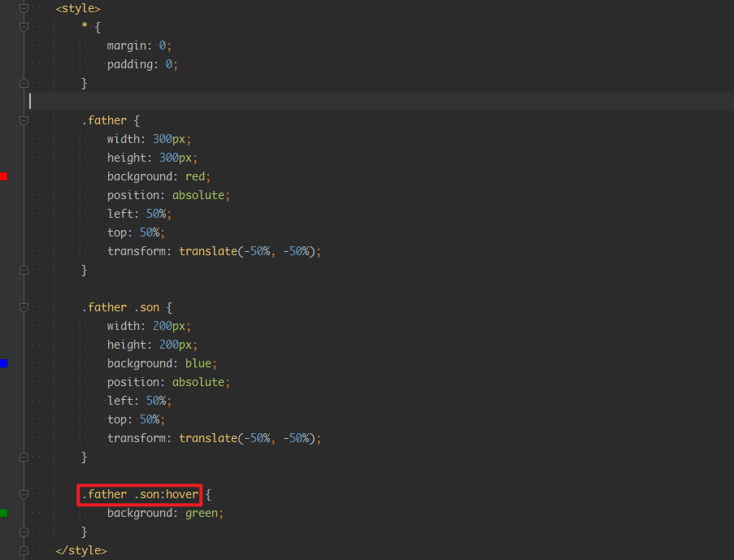The height and width of the screenshot is (560, 734).
Task: Click fold end marker below background: green
Action: pos(24,532)
